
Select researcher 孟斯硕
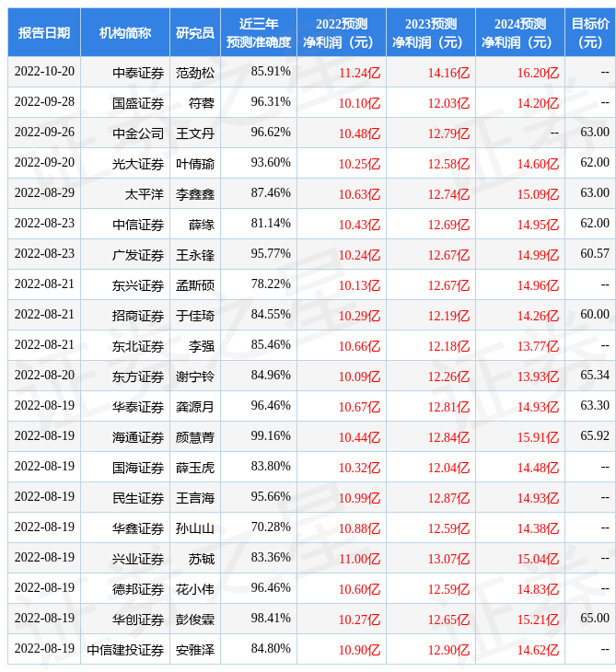[195, 285]
